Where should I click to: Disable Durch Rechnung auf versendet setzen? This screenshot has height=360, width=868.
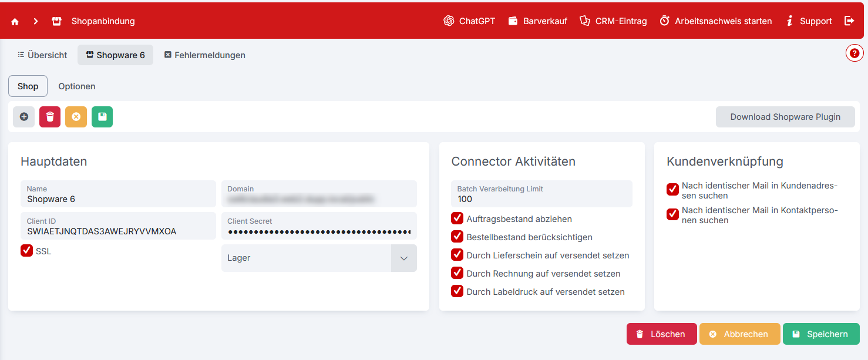[457, 273]
